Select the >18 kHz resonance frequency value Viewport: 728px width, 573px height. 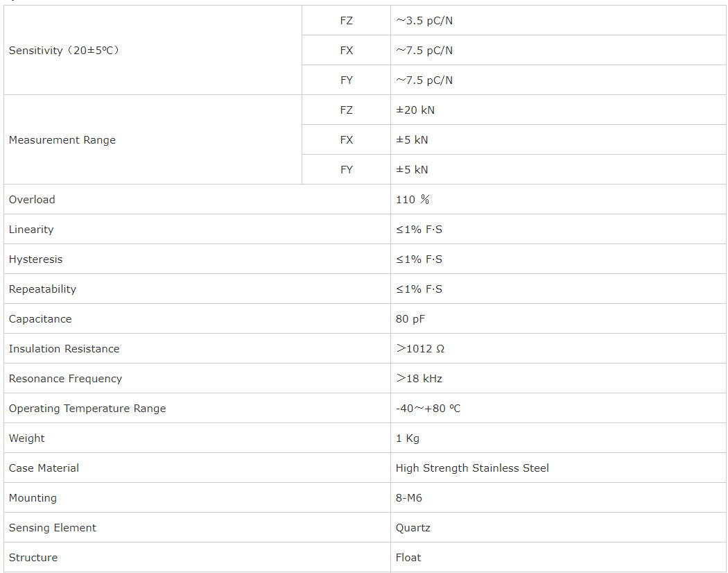(419, 378)
